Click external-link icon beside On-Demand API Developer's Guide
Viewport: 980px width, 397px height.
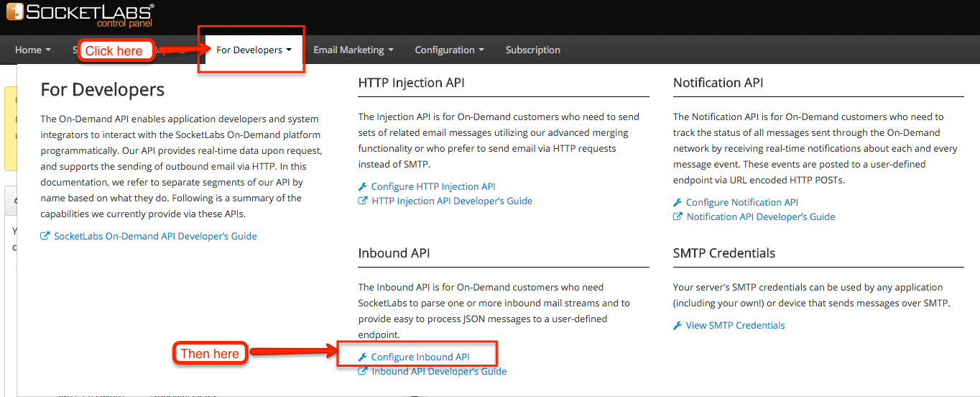45,236
